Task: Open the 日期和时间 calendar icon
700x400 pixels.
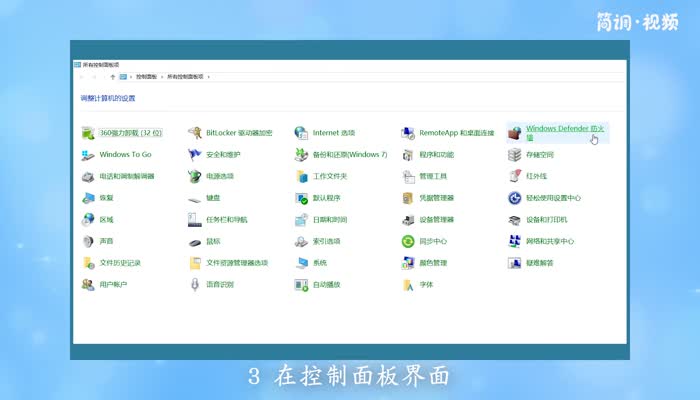Action: click(301, 219)
